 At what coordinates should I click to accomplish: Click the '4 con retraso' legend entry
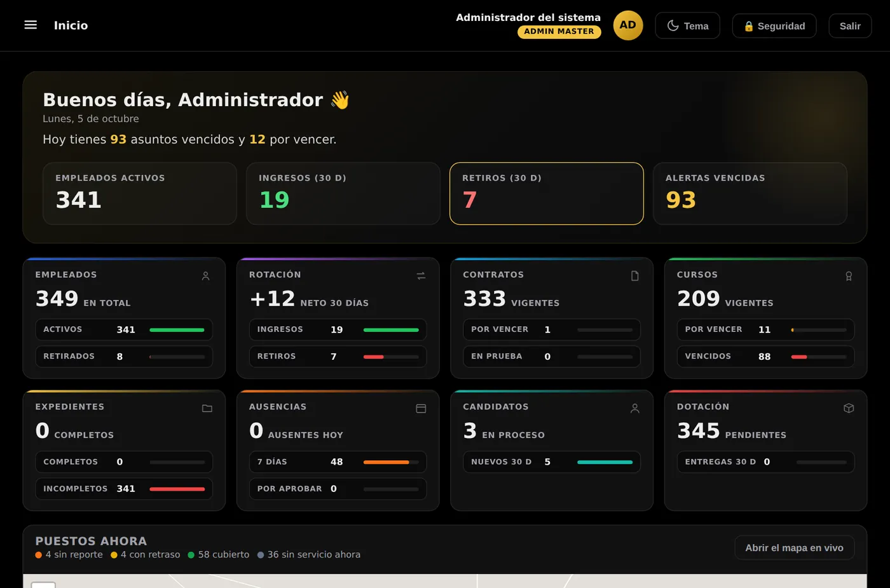pyautogui.click(x=146, y=554)
